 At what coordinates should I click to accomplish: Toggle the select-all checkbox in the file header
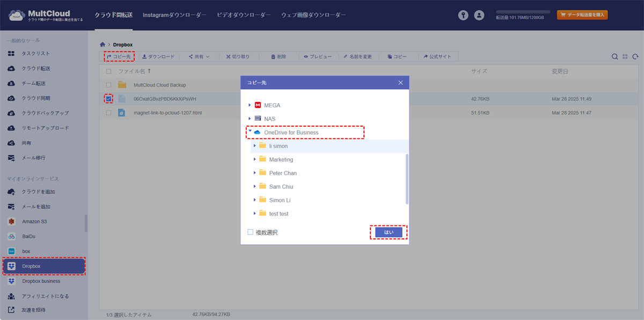pyautogui.click(x=109, y=71)
